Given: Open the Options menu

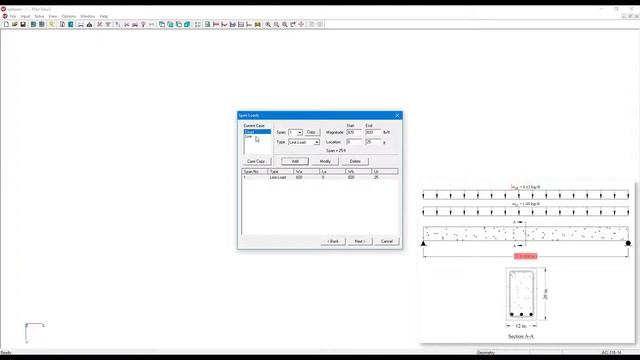Looking at the screenshot, I should tap(69, 16).
